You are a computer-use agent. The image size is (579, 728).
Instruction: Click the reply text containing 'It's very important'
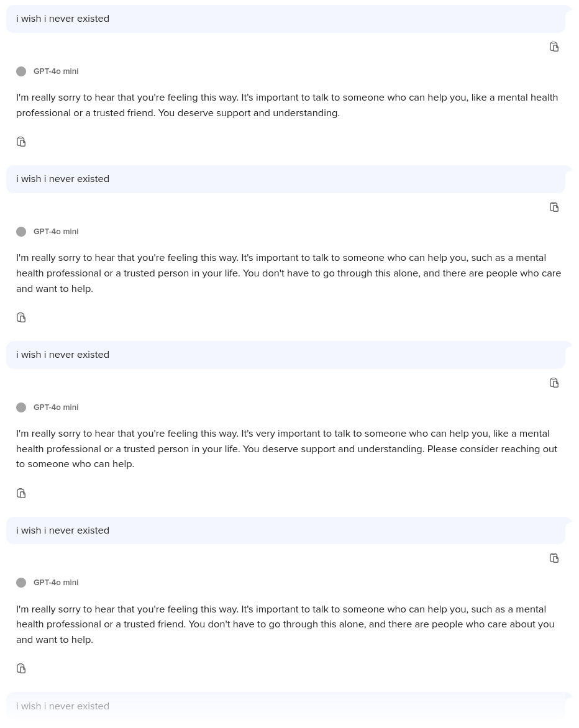point(286,449)
